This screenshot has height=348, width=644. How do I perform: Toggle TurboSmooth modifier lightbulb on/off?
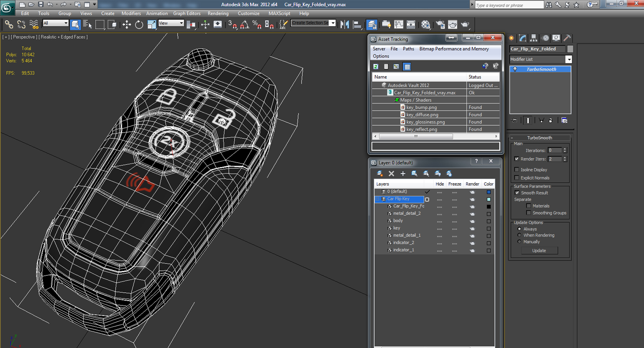pyautogui.click(x=515, y=69)
